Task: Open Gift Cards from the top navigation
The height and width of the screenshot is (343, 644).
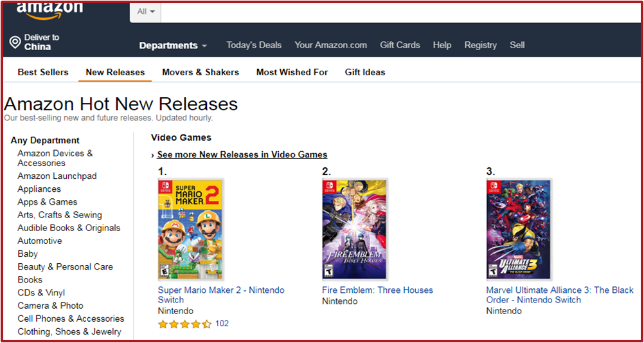Action: coord(400,45)
